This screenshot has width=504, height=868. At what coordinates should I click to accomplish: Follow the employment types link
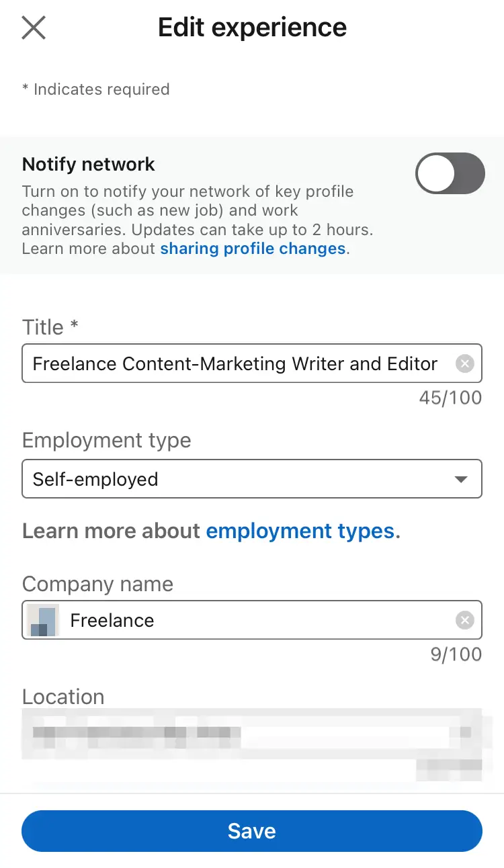click(300, 531)
